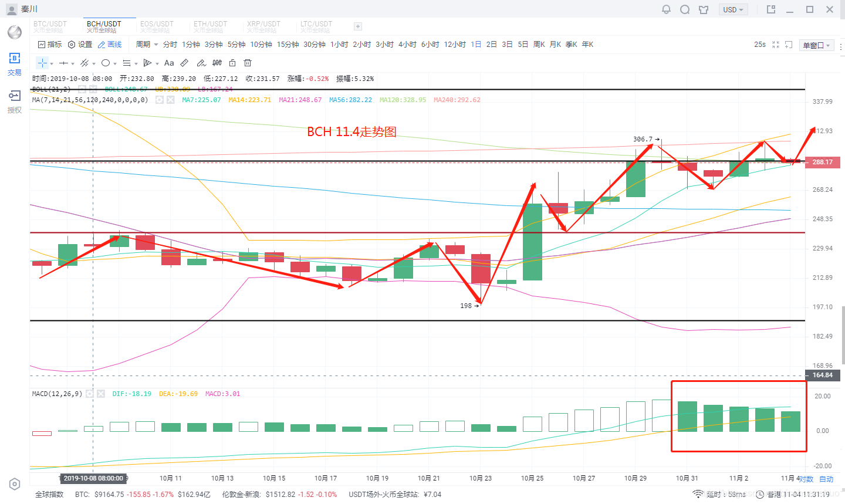Click the trash delete drawings icon

pyautogui.click(x=248, y=63)
